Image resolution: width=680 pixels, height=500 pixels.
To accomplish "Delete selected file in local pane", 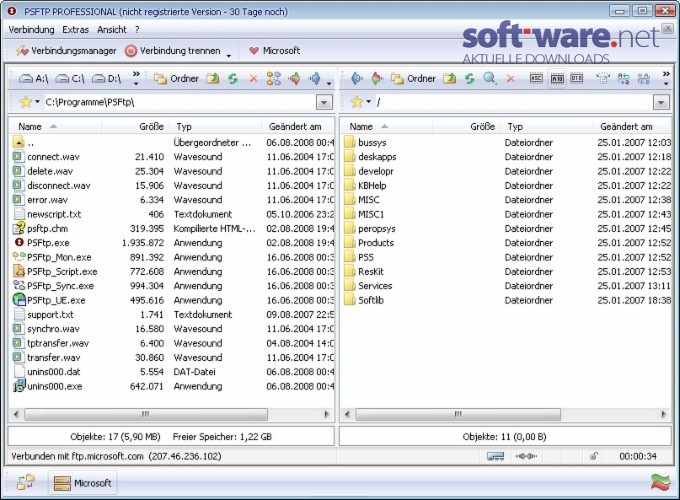I will 254,78.
